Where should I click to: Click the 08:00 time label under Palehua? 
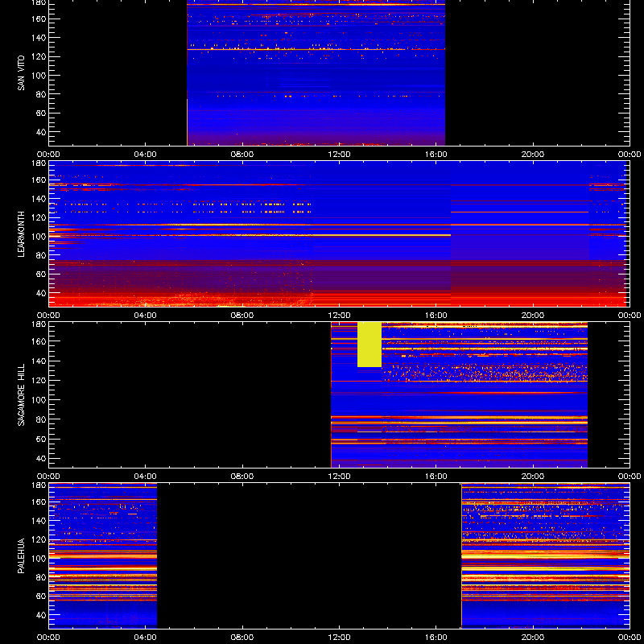[242, 638]
